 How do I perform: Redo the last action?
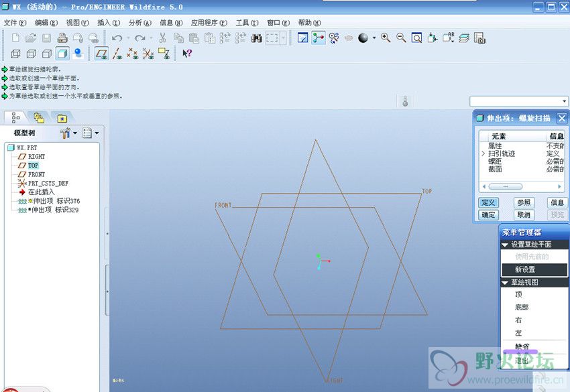click(140, 38)
